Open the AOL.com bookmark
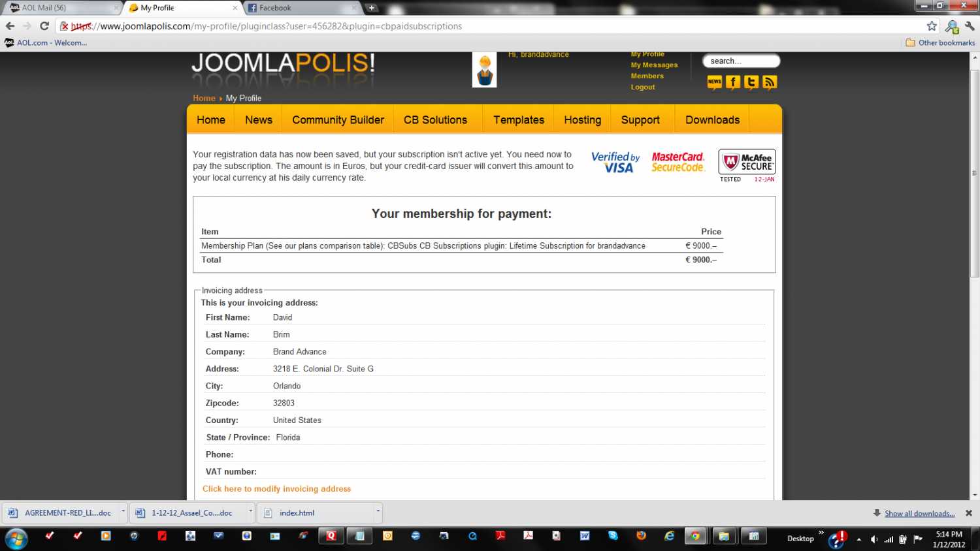 (46, 42)
